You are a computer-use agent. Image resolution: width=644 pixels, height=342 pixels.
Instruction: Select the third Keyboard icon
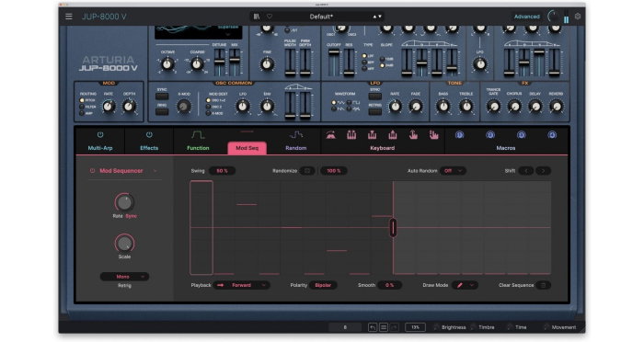[x=372, y=134]
